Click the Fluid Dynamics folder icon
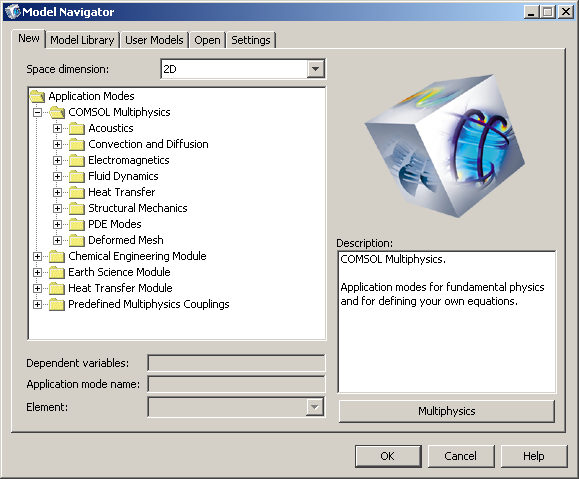 pos(77,177)
